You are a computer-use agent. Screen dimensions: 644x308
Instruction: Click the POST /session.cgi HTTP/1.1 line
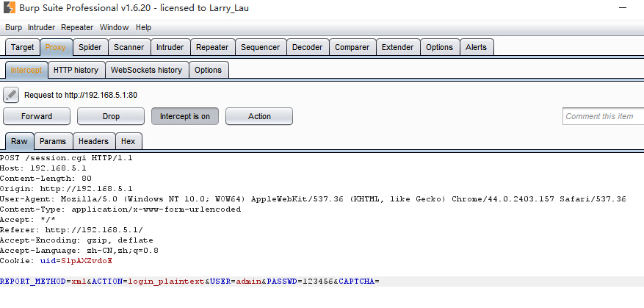tap(66, 158)
